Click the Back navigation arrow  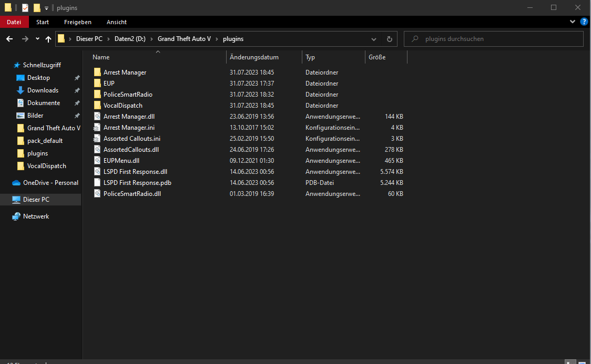(x=9, y=39)
